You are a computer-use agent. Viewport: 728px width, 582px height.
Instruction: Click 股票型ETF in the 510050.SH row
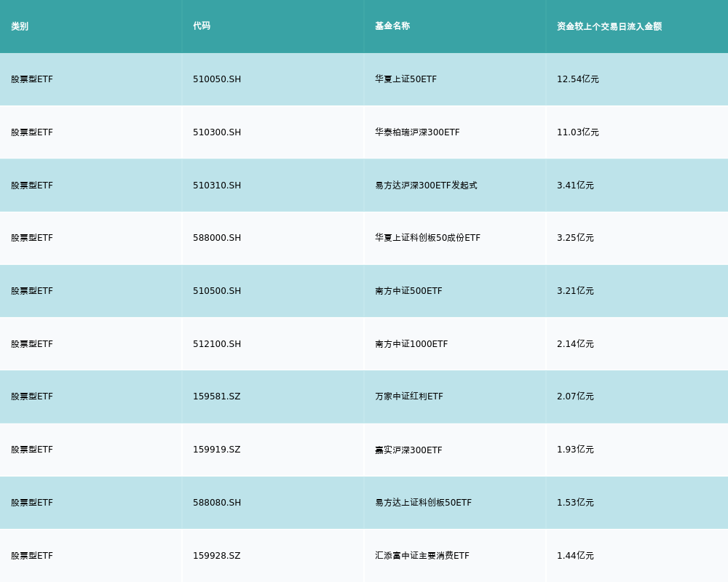pyautogui.click(x=32, y=79)
